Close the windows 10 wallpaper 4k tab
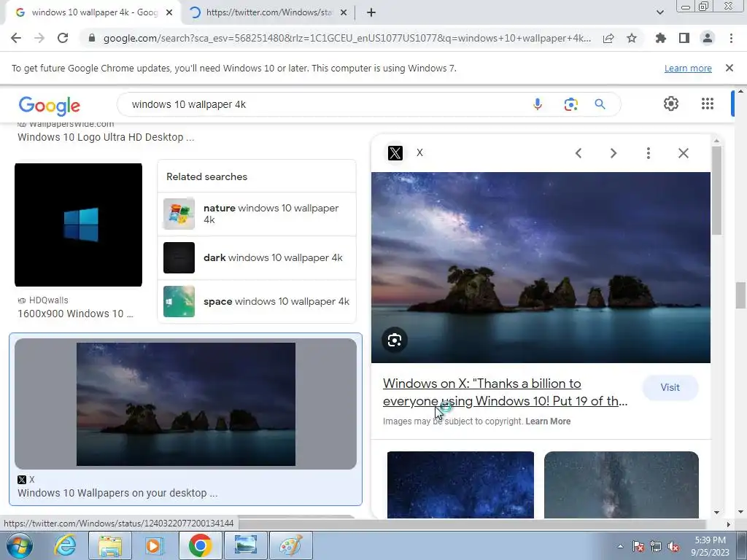 pos(169,12)
